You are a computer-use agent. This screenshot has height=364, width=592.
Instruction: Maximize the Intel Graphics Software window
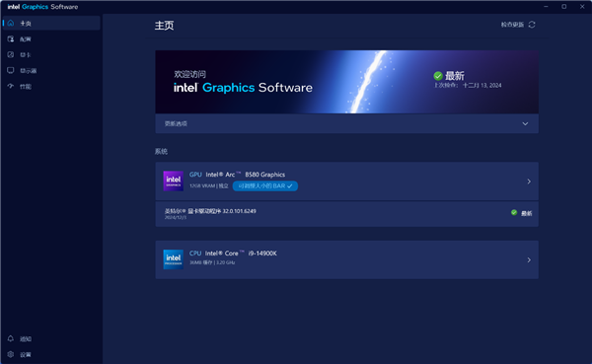point(564,7)
